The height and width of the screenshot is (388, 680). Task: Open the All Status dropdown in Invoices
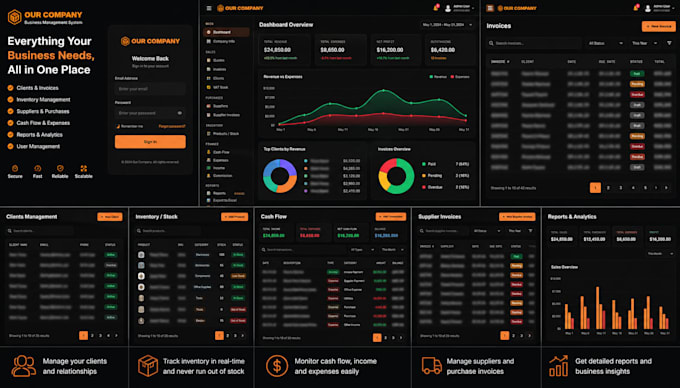605,43
